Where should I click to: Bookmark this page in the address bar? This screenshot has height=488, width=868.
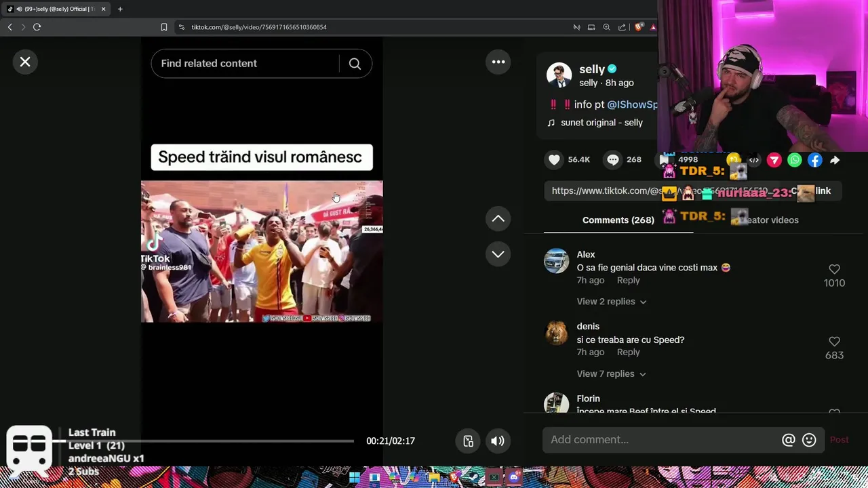click(x=163, y=27)
